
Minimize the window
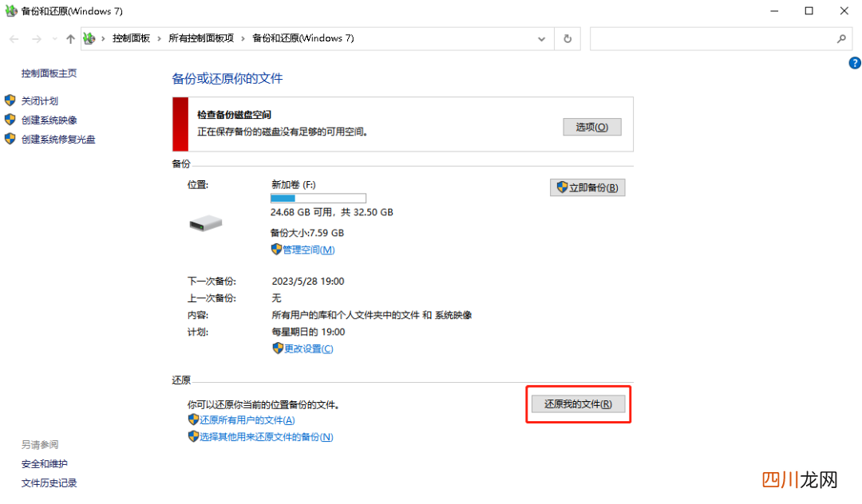pyautogui.click(x=774, y=11)
